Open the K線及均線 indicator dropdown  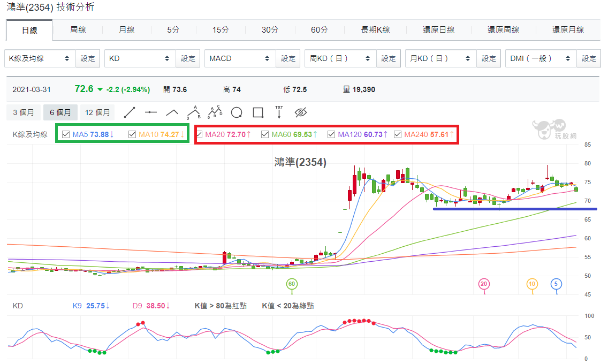[x=40, y=58]
